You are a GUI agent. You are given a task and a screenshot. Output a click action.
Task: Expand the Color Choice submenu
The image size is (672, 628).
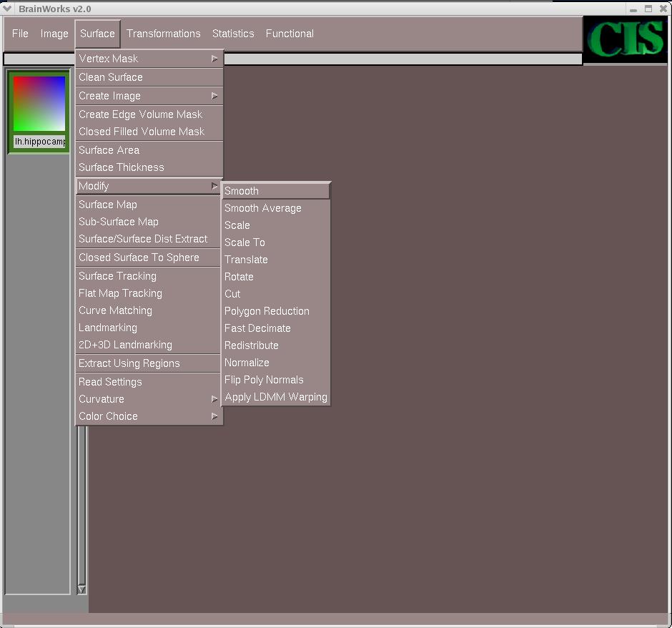point(149,416)
